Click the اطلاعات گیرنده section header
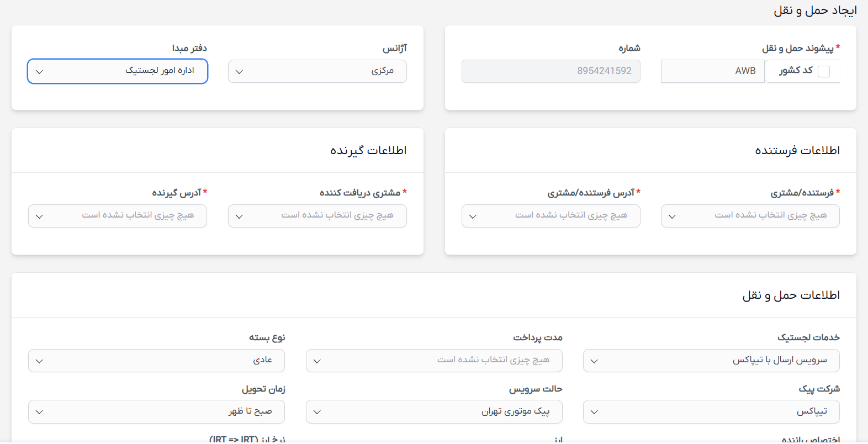The image size is (868, 444). tap(368, 150)
